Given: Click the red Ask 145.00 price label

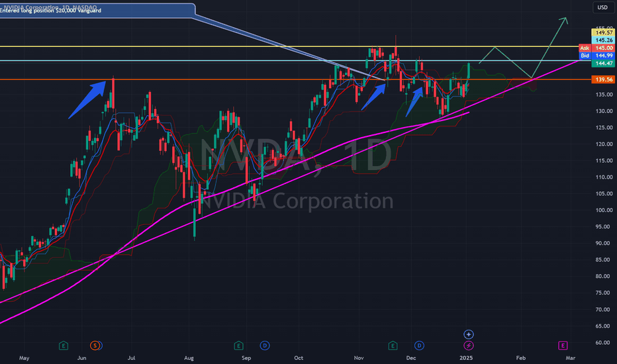Looking at the screenshot, I should pyautogui.click(x=596, y=48).
